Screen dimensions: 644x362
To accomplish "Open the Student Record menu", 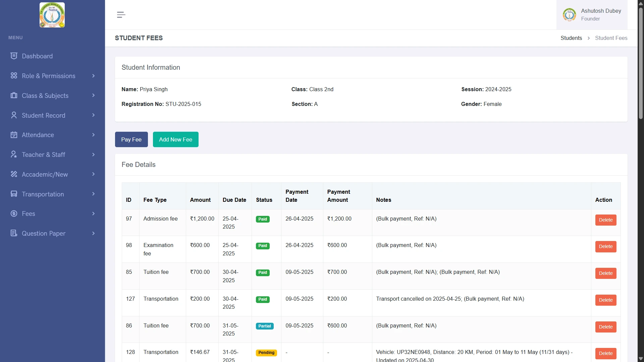I will pyautogui.click(x=52, y=115).
